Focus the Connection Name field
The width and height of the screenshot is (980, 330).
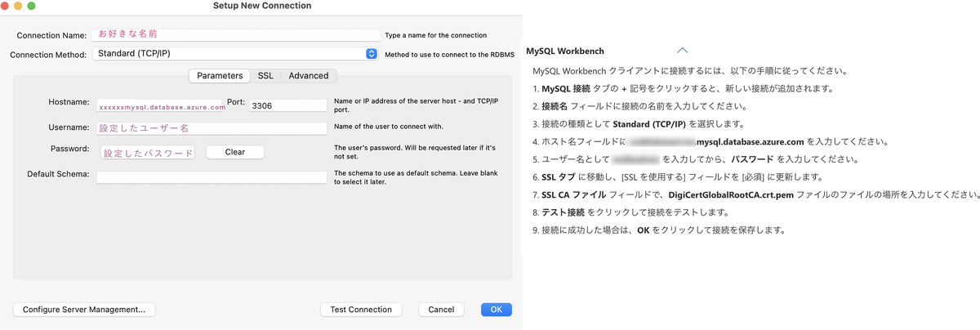coord(238,35)
